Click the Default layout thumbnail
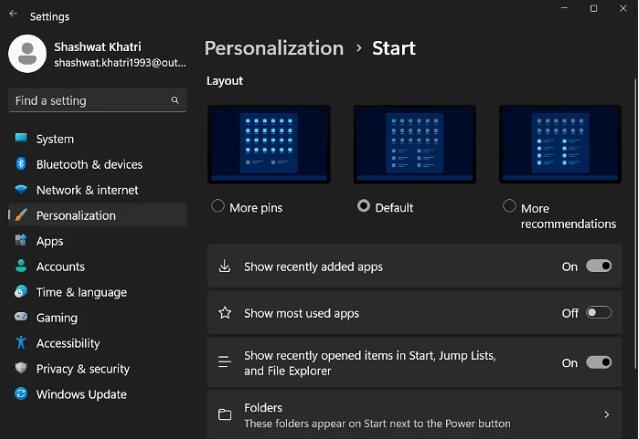This screenshot has width=639, height=439. click(414, 144)
